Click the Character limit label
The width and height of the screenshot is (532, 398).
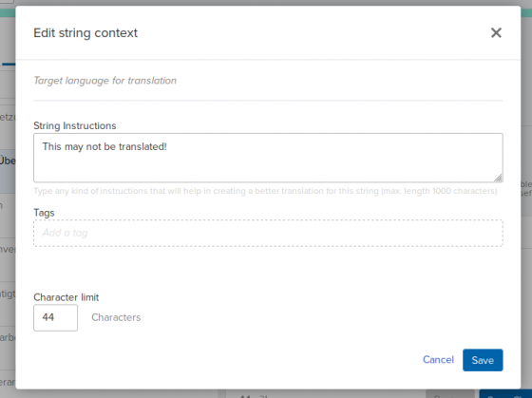(x=66, y=297)
